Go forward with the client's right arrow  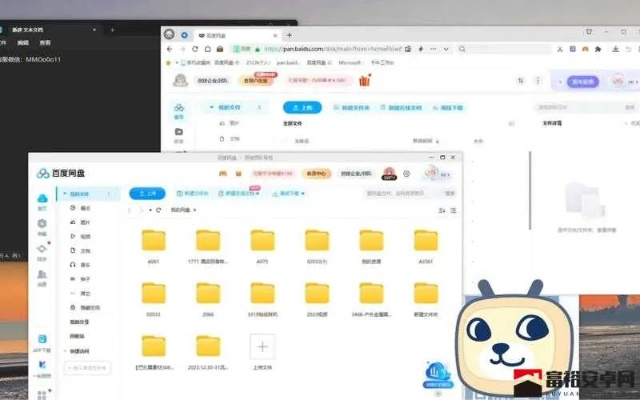pyautogui.click(x=141, y=210)
